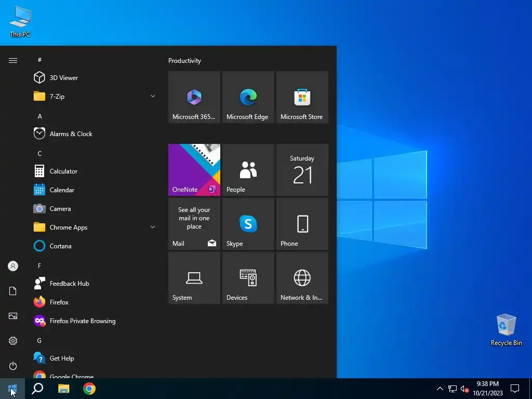Viewport: 532px width, 399px height.
Task: Click the Microsoft 365 tile
Action: 194,97
